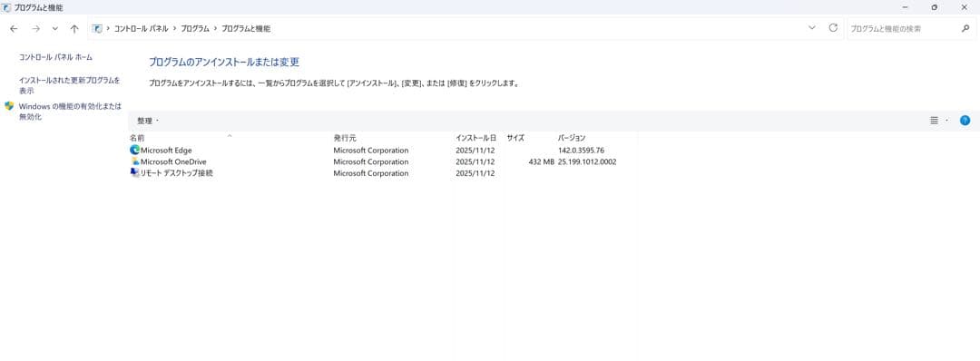Minimize the プログラムと機能 window
The width and height of the screenshot is (980, 361).
coord(905,7)
